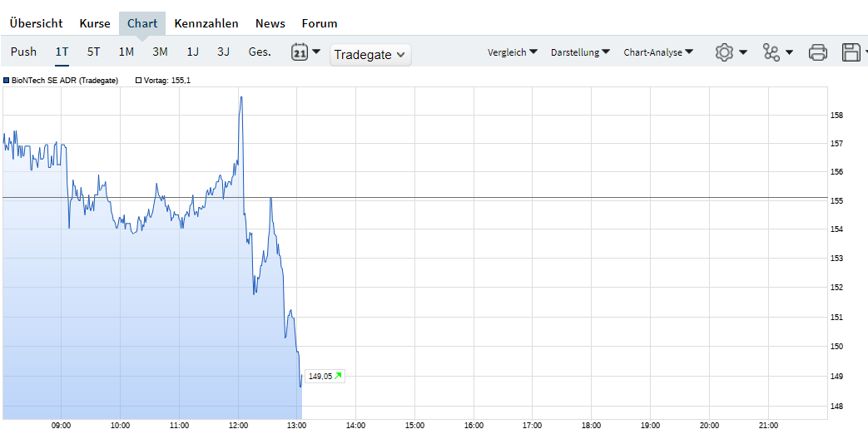Select the 1J one-year range
The width and height of the screenshot is (868, 429).
(x=192, y=52)
